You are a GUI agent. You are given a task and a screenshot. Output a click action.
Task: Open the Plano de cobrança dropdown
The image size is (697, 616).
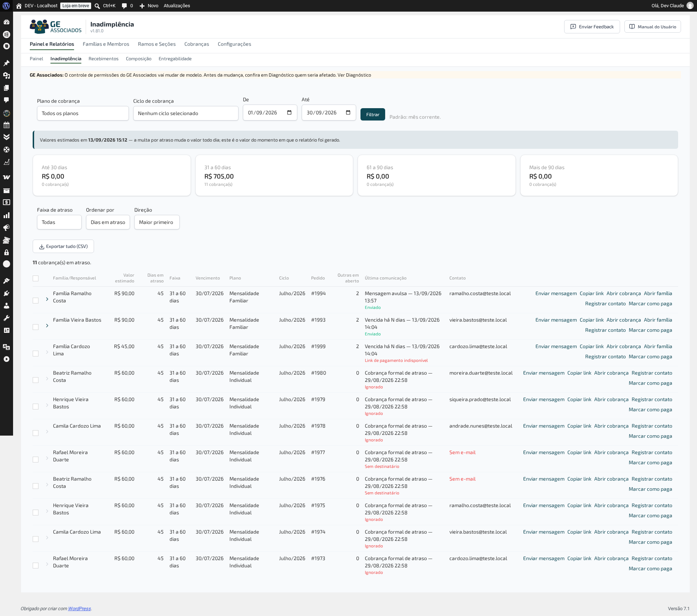point(83,113)
